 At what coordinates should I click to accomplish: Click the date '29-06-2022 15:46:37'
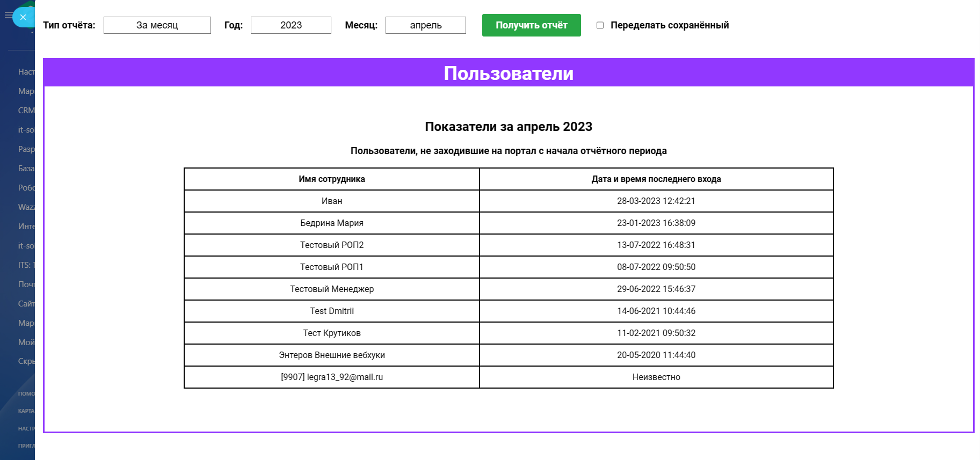[x=656, y=289]
